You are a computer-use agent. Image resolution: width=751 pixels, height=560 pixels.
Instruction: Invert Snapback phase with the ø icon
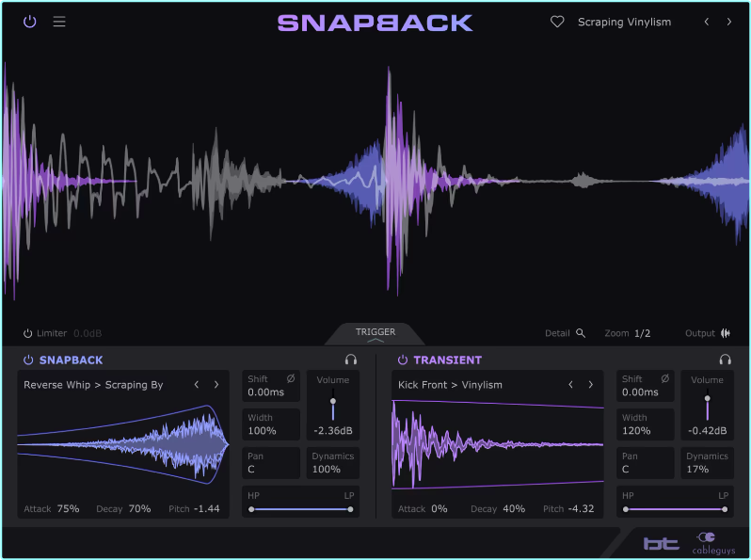coord(291,378)
